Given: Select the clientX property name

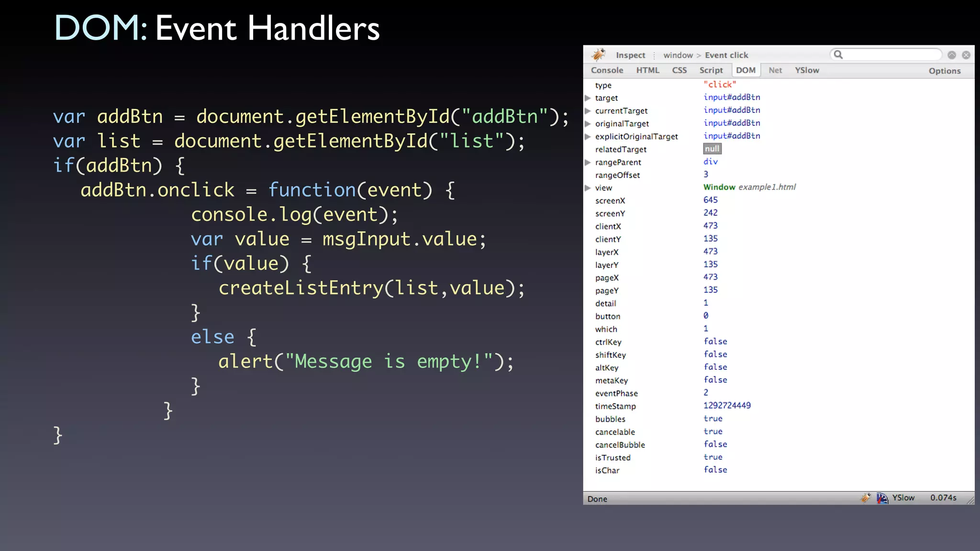Looking at the screenshot, I should pyautogui.click(x=608, y=226).
